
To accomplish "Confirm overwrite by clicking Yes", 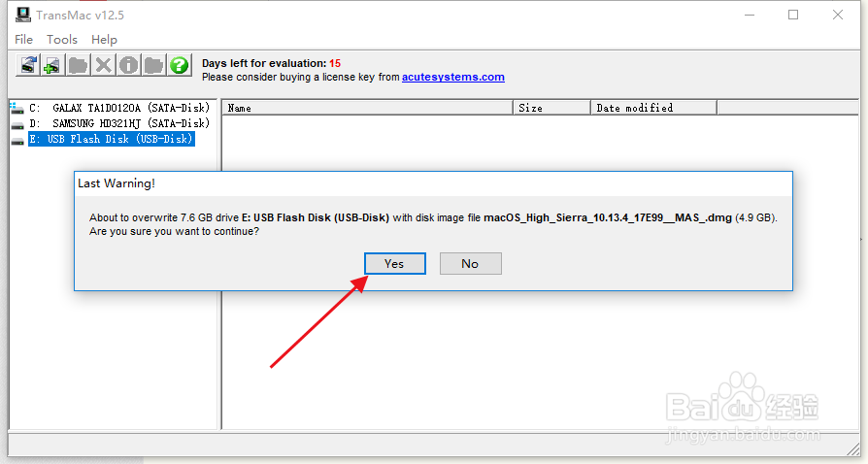I will (x=395, y=264).
